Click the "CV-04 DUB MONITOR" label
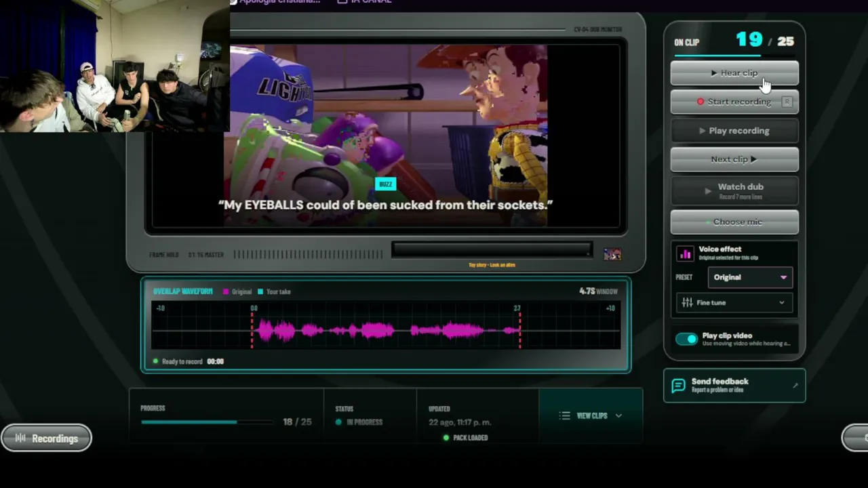The width and height of the screenshot is (868, 488). [597, 30]
